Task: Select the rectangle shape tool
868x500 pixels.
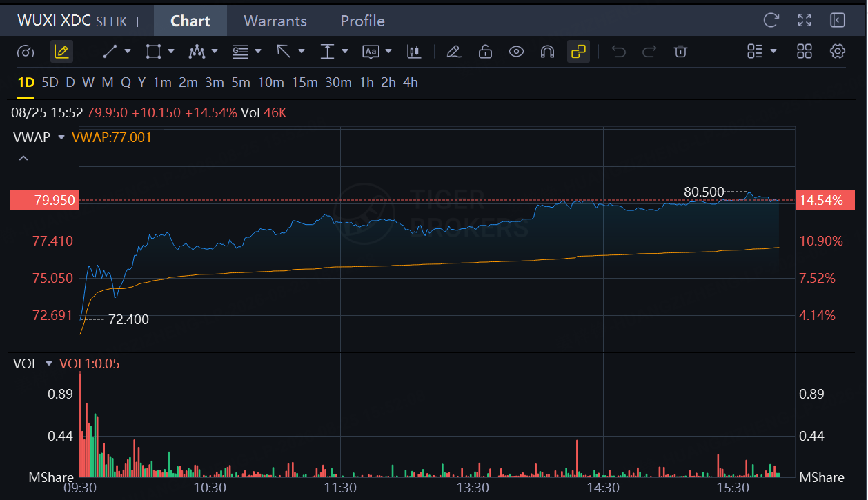Action: point(153,52)
